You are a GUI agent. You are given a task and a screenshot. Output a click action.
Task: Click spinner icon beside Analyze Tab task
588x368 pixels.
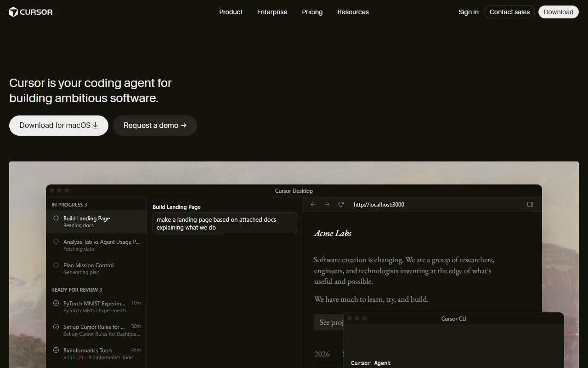pyautogui.click(x=56, y=241)
